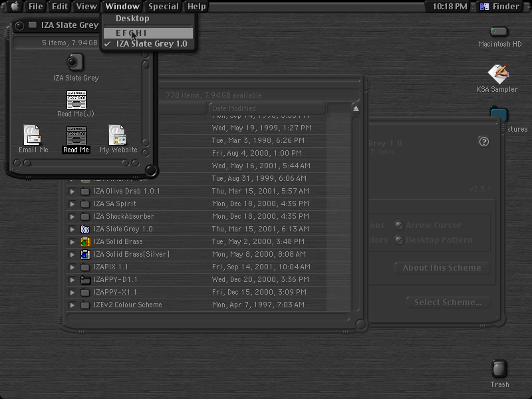Click date Wed, May 16, 2001, 5:44 AM
The width and height of the screenshot is (532, 399).
pyautogui.click(x=261, y=166)
